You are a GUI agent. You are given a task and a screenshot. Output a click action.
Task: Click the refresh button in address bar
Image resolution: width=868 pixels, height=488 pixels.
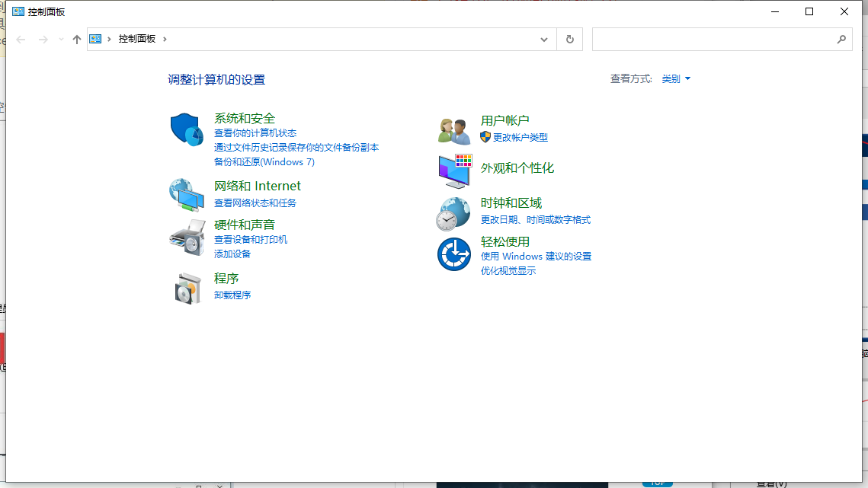point(569,39)
